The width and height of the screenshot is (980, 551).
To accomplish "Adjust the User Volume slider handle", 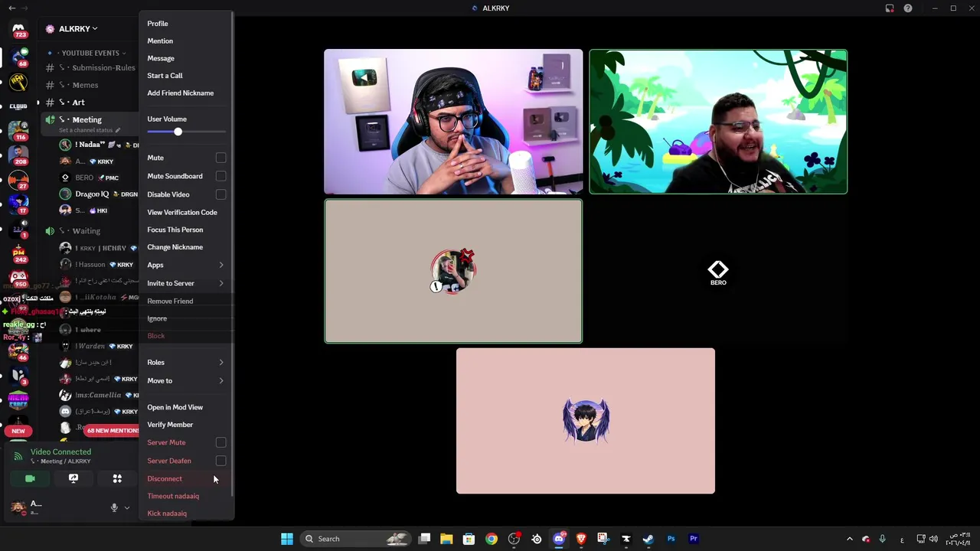I will point(178,132).
